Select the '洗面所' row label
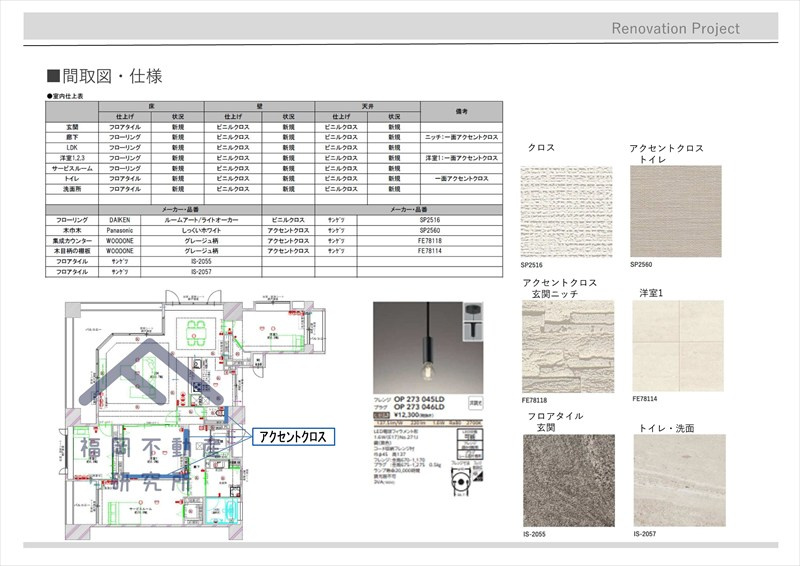The height and width of the screenshot is (566, 800). tap(72, 189)
